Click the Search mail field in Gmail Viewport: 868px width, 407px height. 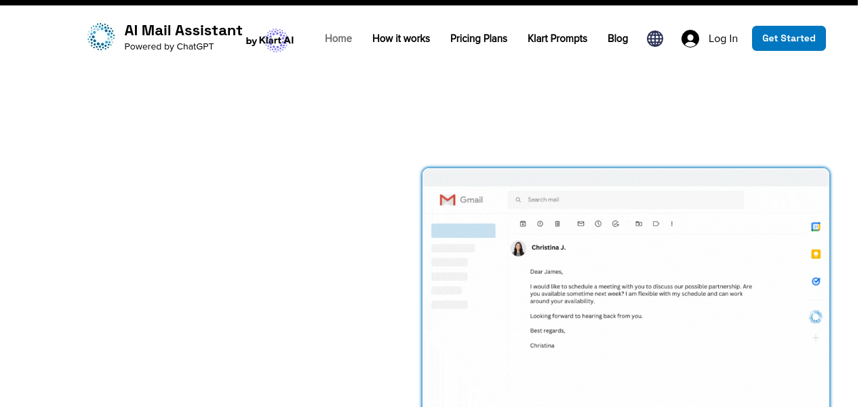(x=625, y=199)
